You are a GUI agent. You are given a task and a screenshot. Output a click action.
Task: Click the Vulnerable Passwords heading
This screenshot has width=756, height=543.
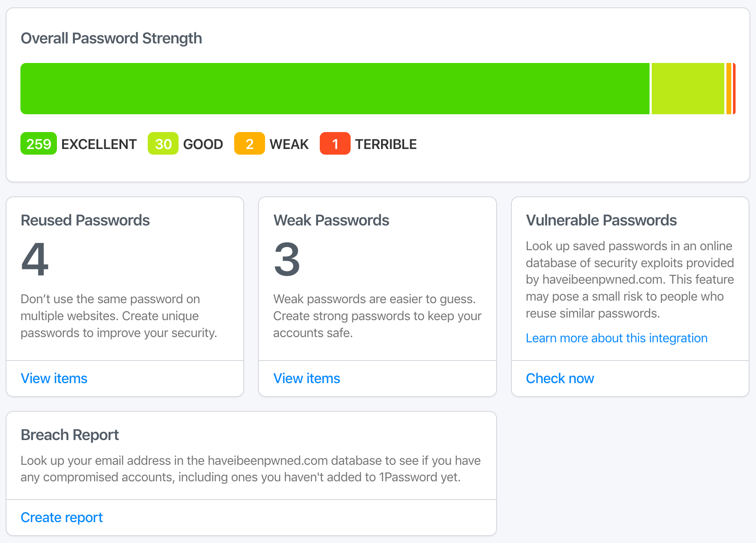(x=601, y=220)
